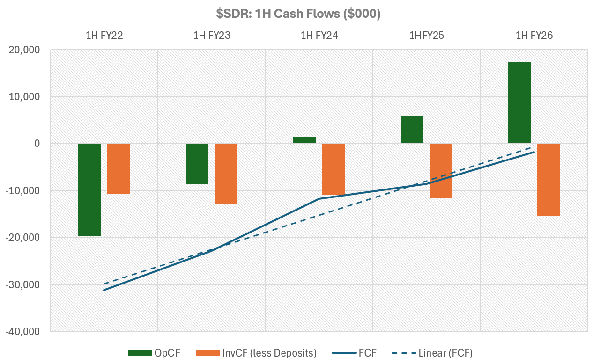Click the orange InvCF legend swatch

(207, 353)
